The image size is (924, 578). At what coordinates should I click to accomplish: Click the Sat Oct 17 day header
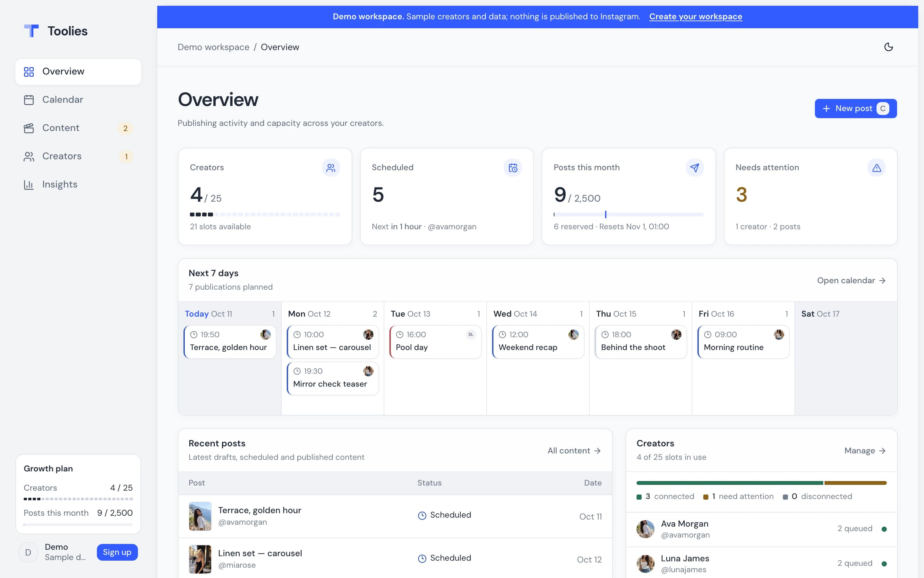(820, 314)
